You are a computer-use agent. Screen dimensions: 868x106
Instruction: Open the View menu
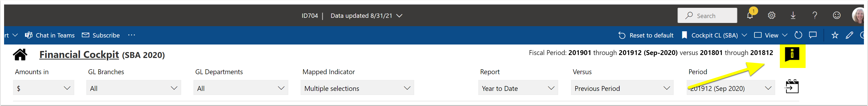[x=771, y=35]
